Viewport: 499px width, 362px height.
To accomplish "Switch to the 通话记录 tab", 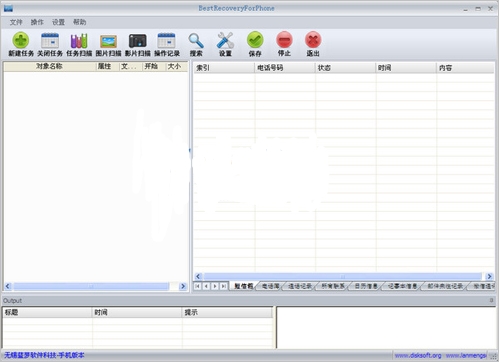I will (300, 286).
